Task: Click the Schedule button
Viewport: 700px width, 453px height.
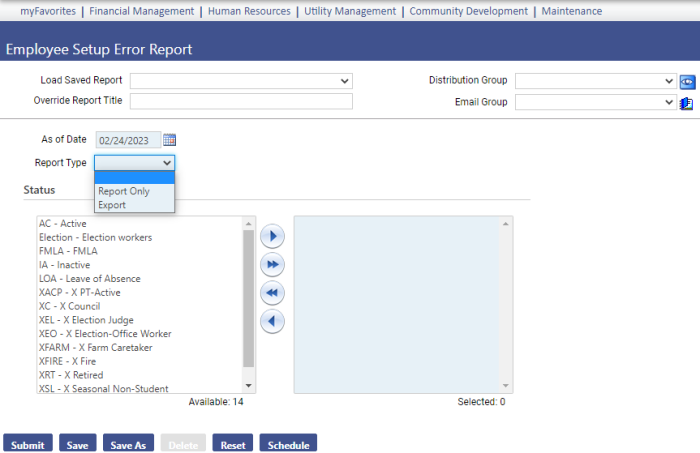Action: [287, 445]
